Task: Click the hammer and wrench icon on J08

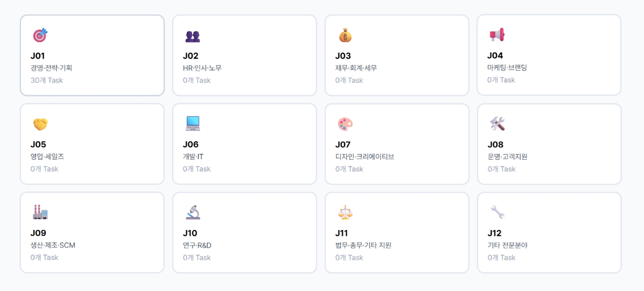Action: pos(497,124)
